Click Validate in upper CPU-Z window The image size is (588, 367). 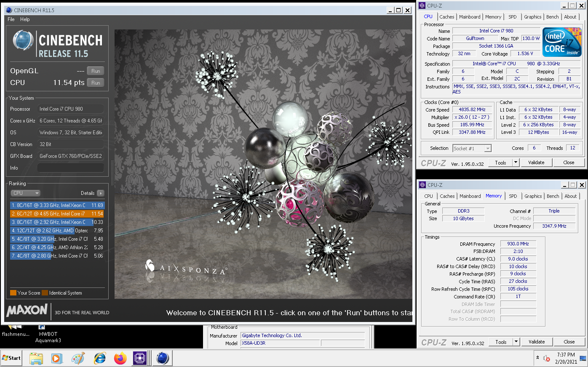tap(536, 162)
